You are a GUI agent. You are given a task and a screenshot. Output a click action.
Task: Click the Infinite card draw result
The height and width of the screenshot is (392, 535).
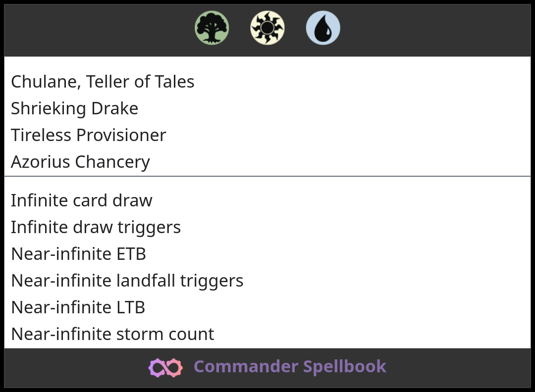81,200
